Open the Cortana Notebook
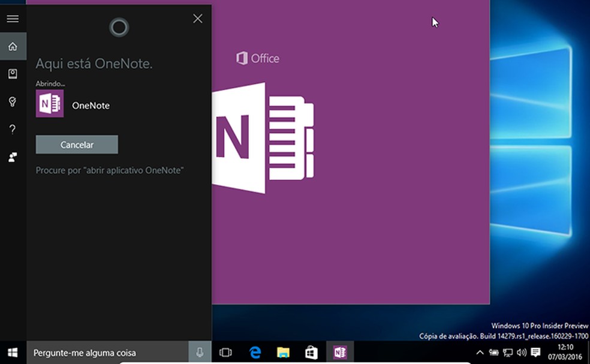 click(x=13, y=74)
